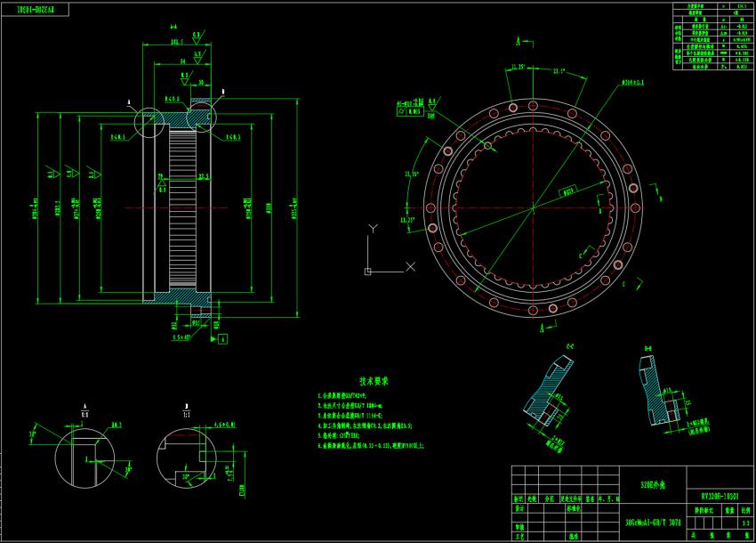Select the B-B section view label
The image size is (756, 543).
pyautogui.click(x=648, y=348)
